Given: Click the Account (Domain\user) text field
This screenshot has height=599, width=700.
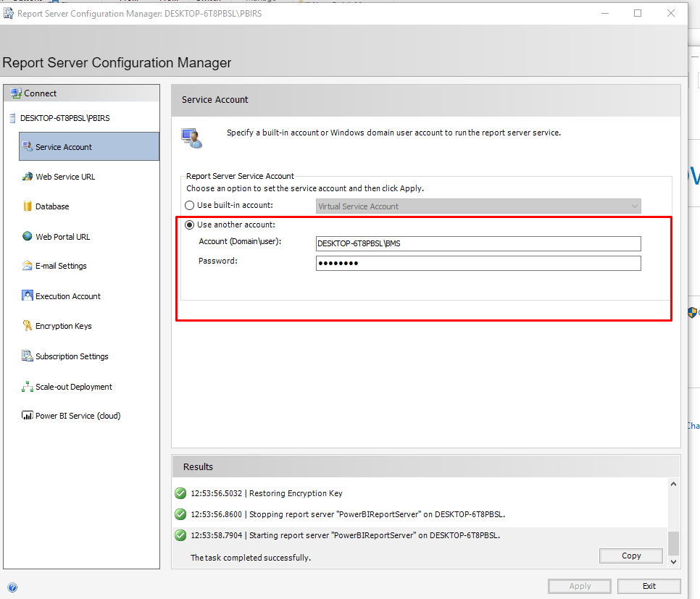Looking at the screenshot, I should [x=478, y=243].
